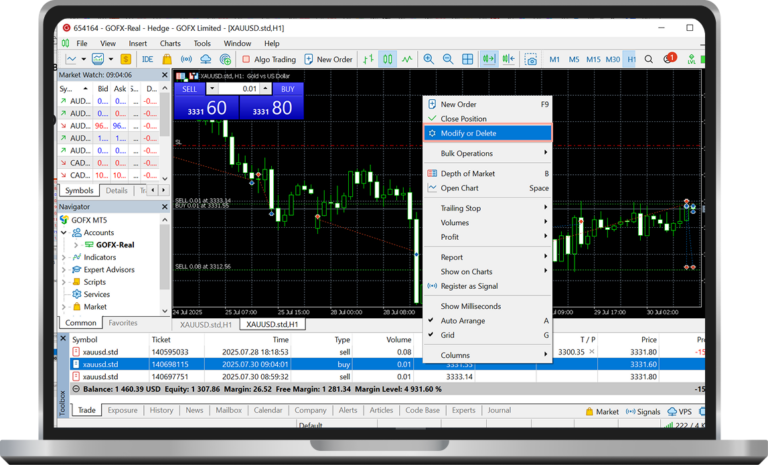Close the Navigator panel
This screenshot has height=465, width=768.
coord(165,207)
